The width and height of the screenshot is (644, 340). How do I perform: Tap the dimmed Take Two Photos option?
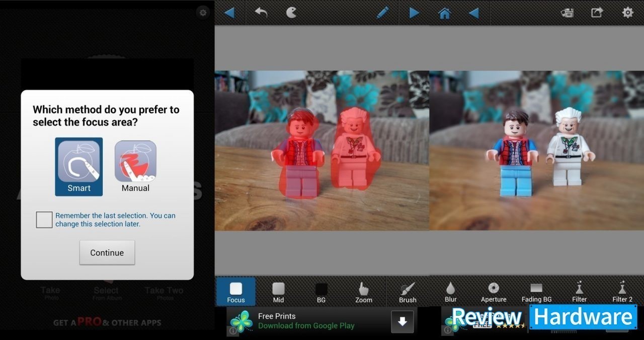(x=164, y=293)
